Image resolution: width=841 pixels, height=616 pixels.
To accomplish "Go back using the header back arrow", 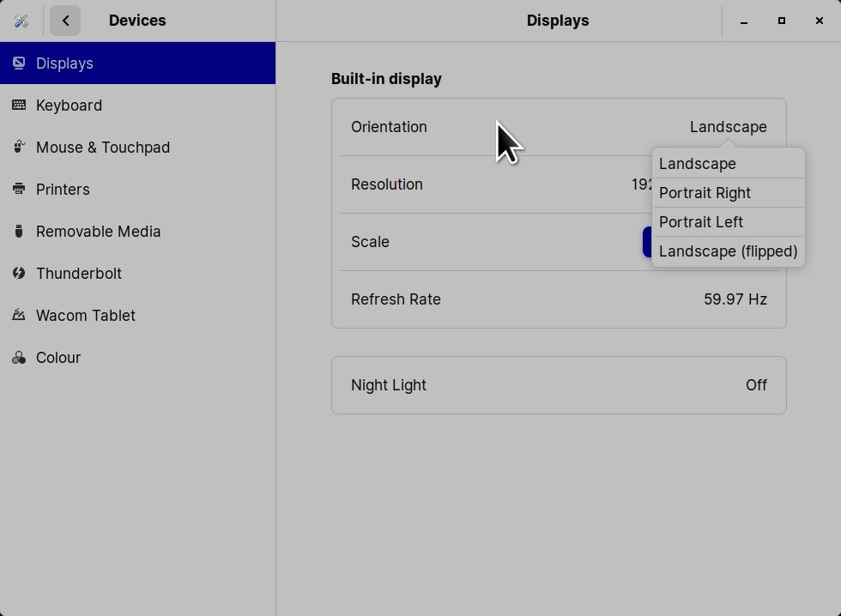I will click(65, 21).
